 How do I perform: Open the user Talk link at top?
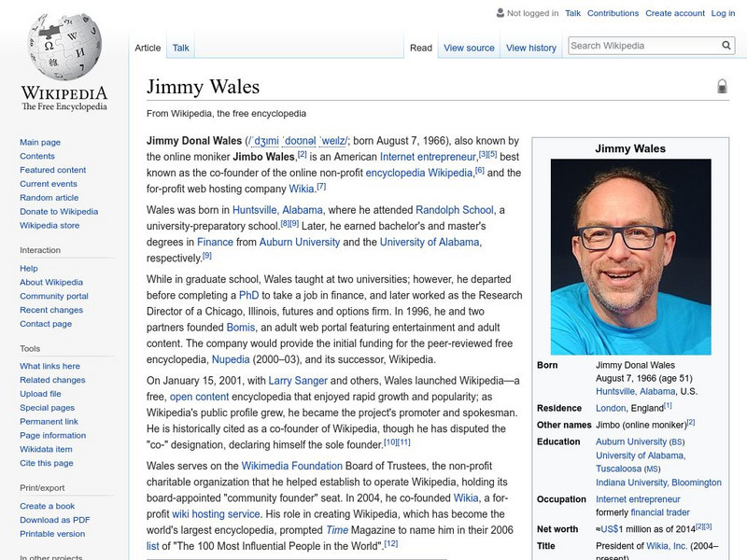click(x=572, y=13)
